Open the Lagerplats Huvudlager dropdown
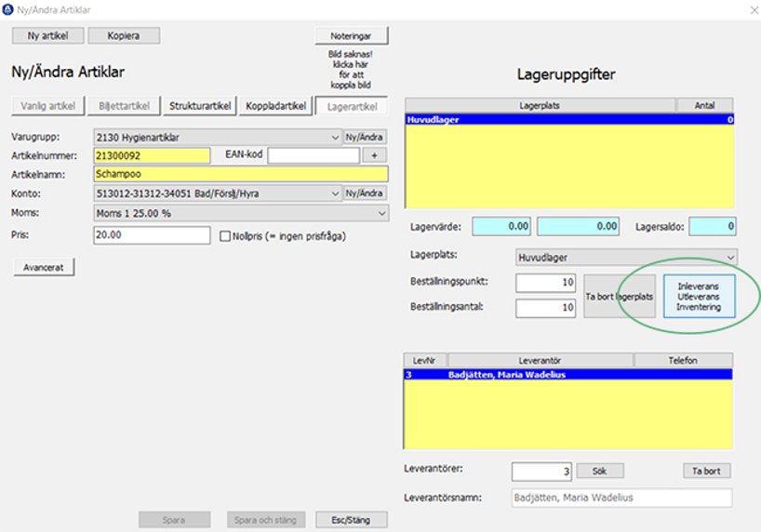Image resolution: width=761 pixels, height=532 pixels. coord(626,258)
